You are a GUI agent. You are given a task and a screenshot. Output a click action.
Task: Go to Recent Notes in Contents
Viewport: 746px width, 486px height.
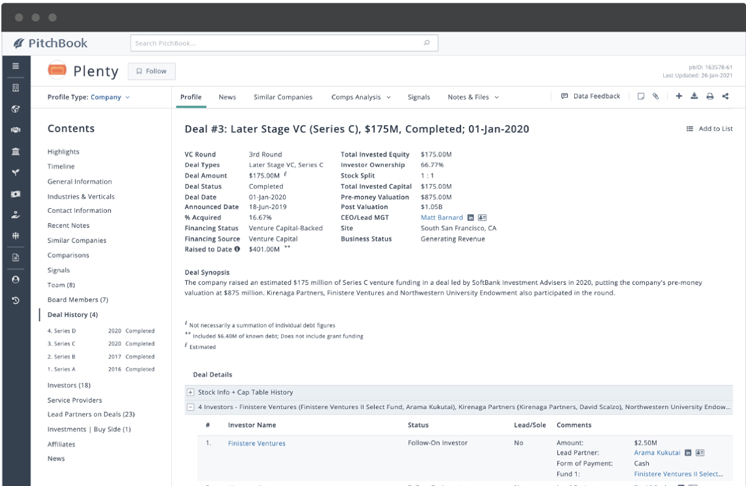69,225
